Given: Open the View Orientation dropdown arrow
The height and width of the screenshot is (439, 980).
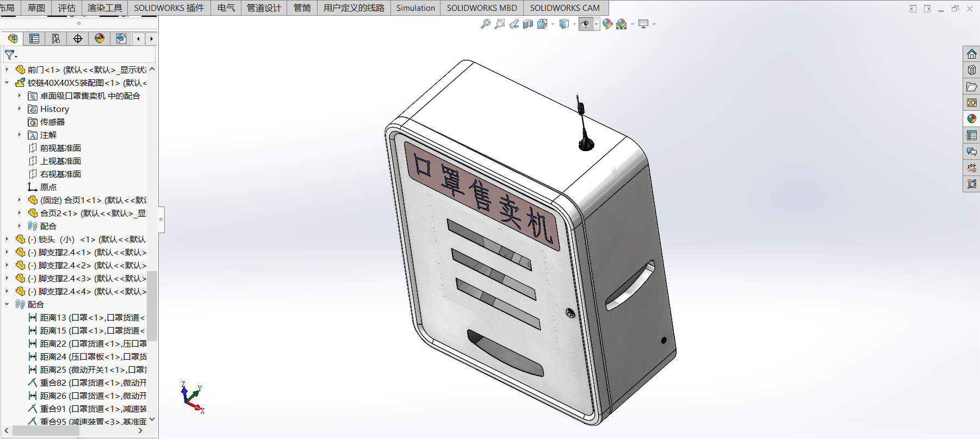Looking at the screenshot, I should [x=553, y=24].
